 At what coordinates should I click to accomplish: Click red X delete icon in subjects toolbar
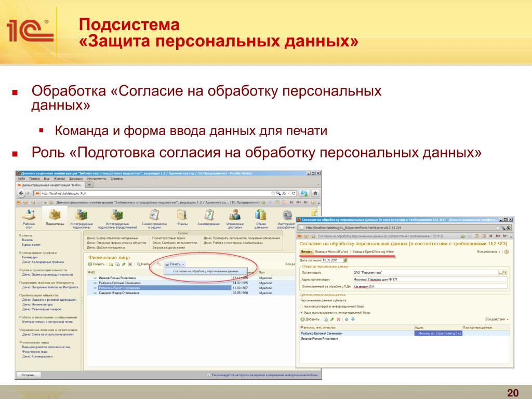(338, 320)
